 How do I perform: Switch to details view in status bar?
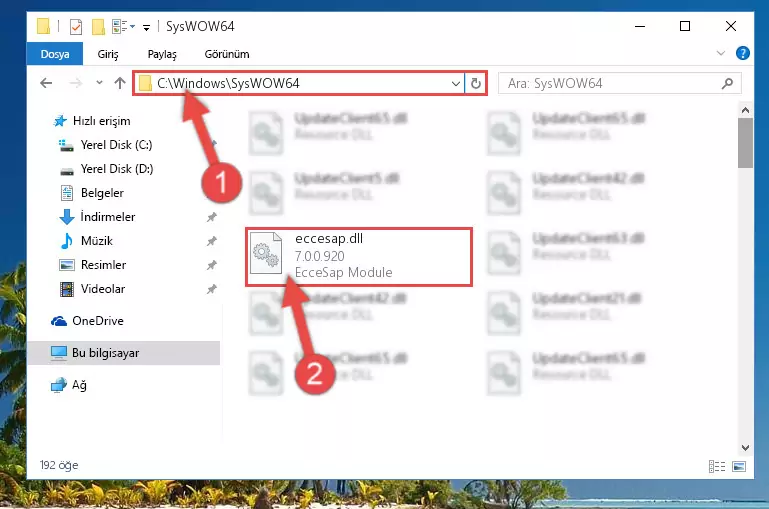pos(717,466)
